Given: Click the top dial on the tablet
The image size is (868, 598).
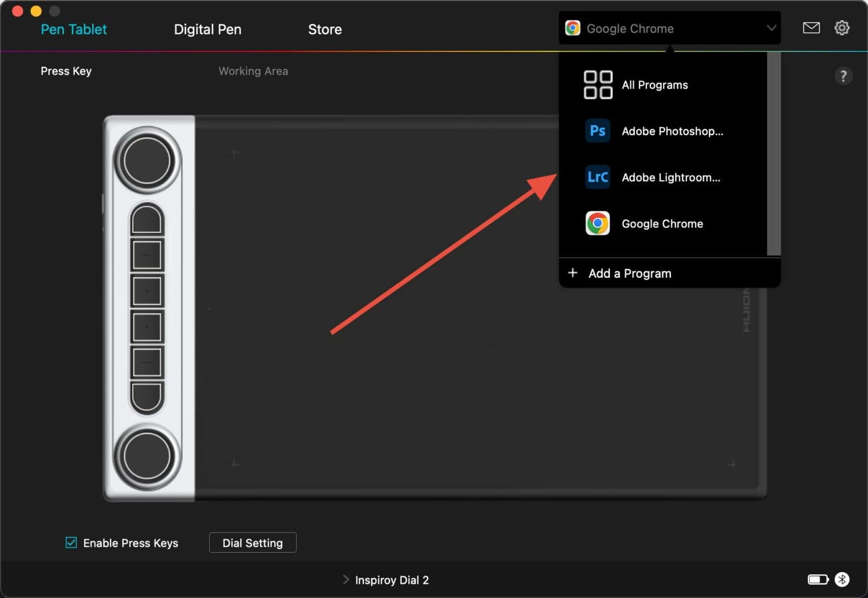Looking at the screenshot, I should tap(147, 161).
